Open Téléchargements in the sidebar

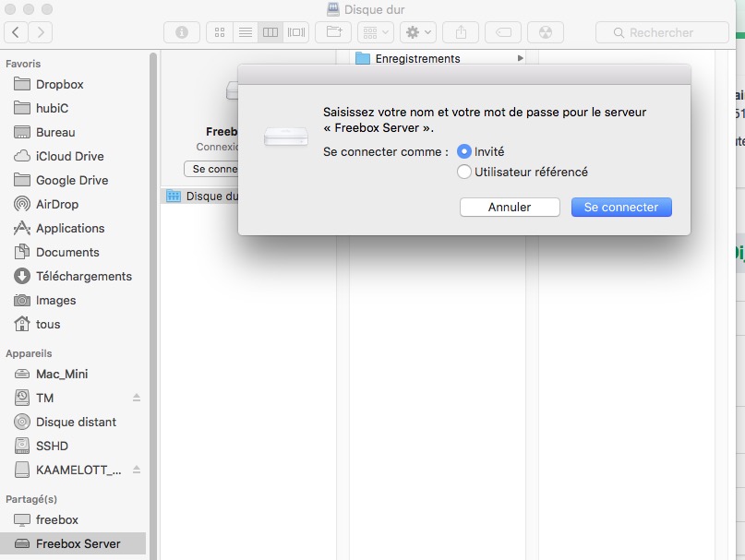[73, 276]
